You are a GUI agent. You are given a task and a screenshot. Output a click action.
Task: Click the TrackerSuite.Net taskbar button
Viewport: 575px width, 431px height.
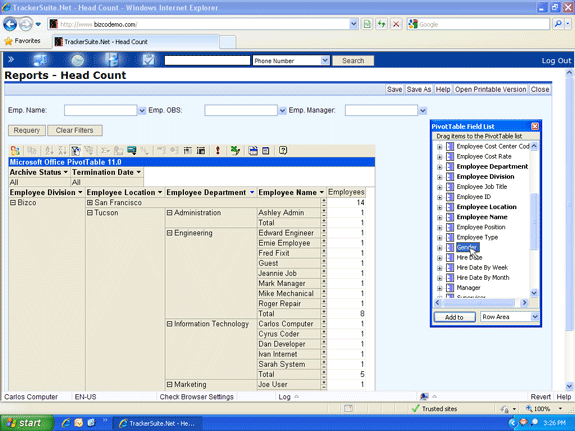157,423
